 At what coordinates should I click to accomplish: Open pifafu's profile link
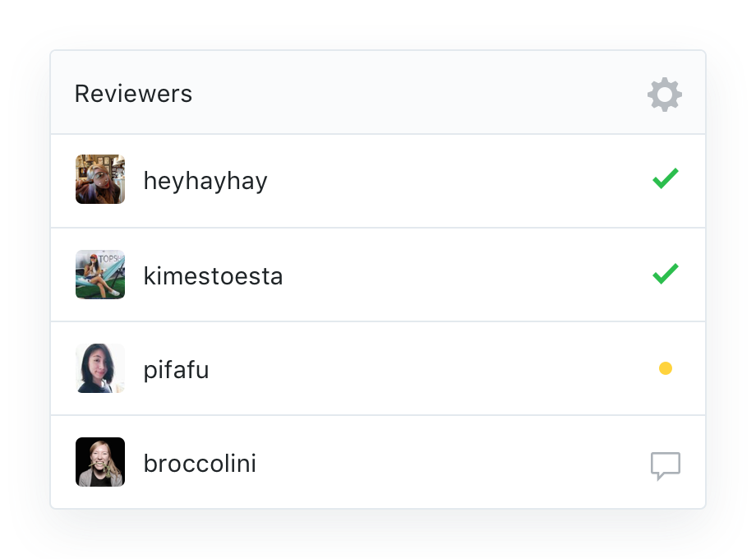(176, 369)
